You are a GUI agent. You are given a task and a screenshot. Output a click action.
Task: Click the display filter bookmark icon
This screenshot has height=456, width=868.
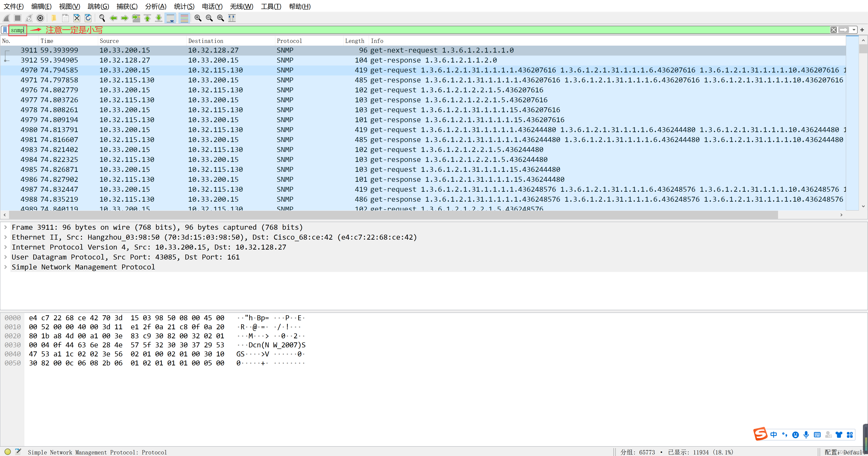pos(5,30)
